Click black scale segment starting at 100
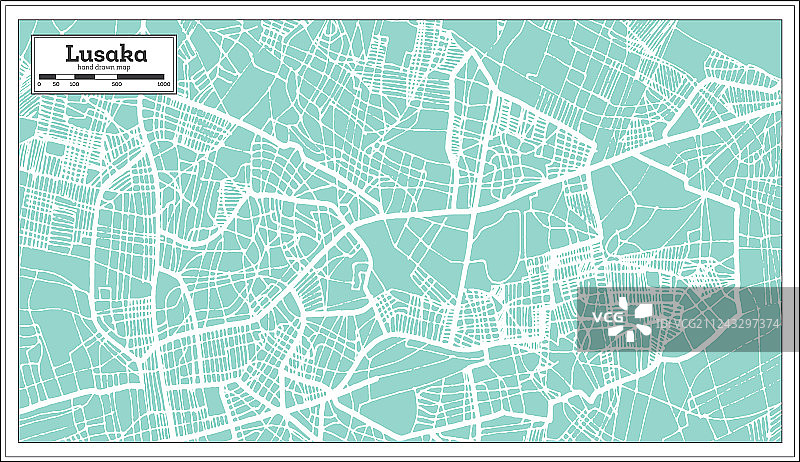The height and width of the screenshot is (462, 800). click(84, 77)
